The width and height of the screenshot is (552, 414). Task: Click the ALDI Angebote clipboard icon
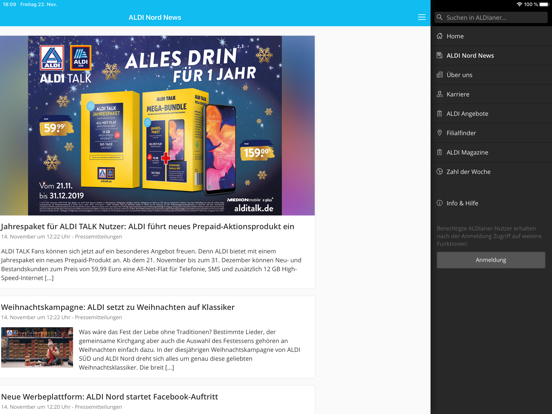point(439,113)
